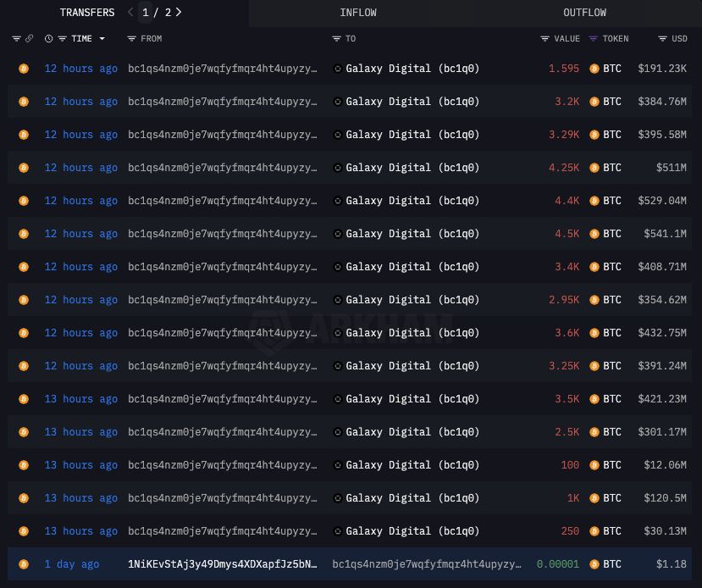Open the OUTFLOW tab
Viewport: 702px width, 588px height.
(x=584, y=13)
